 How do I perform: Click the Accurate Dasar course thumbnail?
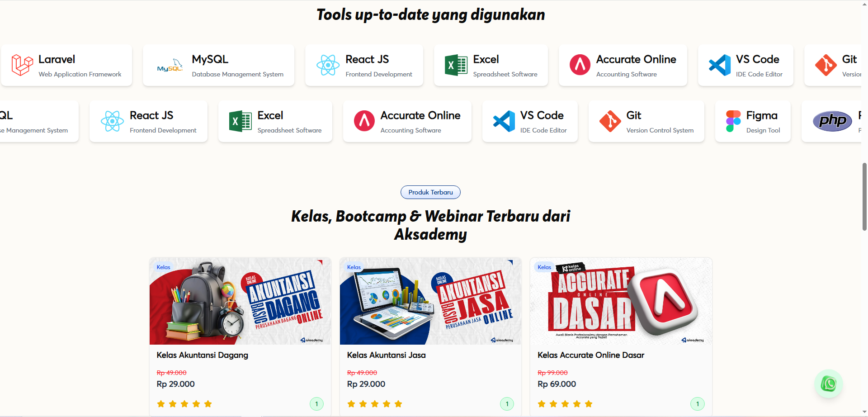click(x=621, y=301)
